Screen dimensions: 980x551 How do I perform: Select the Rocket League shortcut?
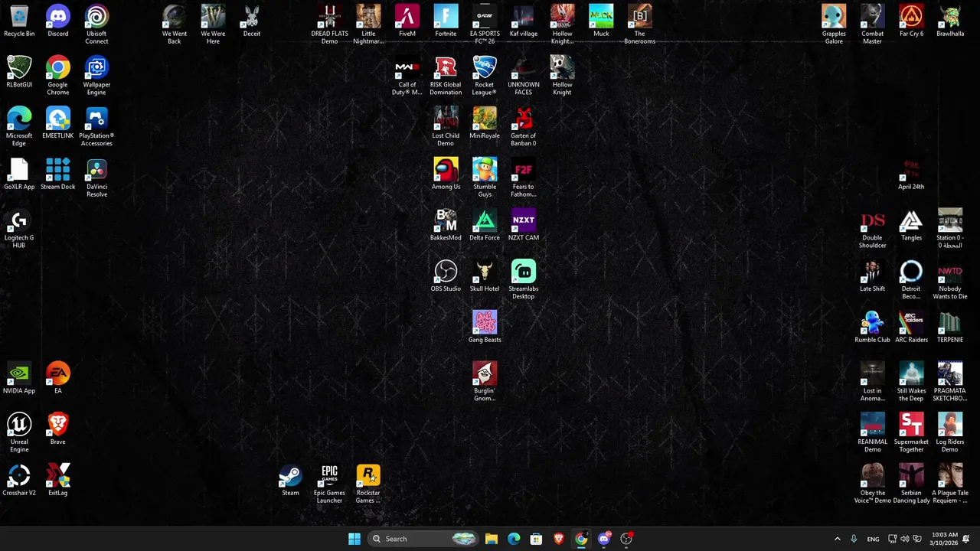coord(485,76)
